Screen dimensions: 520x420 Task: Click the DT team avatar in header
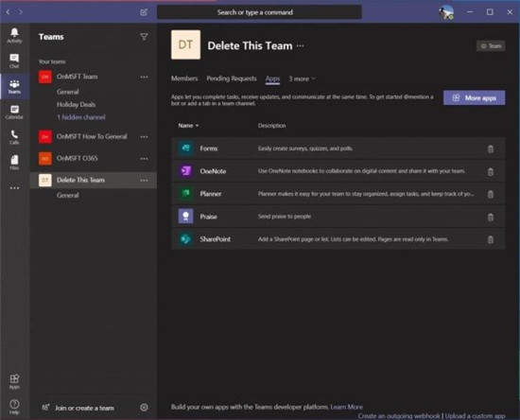pos(185,44)
